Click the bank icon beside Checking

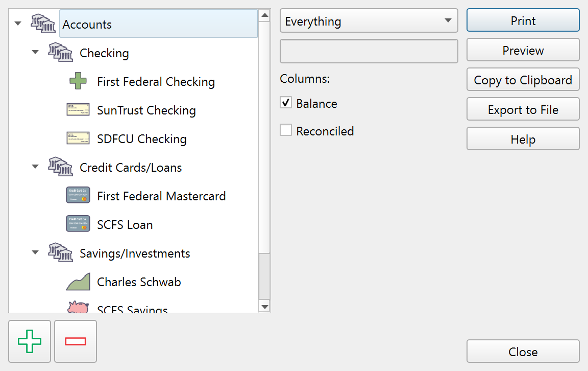pos(60,52)
